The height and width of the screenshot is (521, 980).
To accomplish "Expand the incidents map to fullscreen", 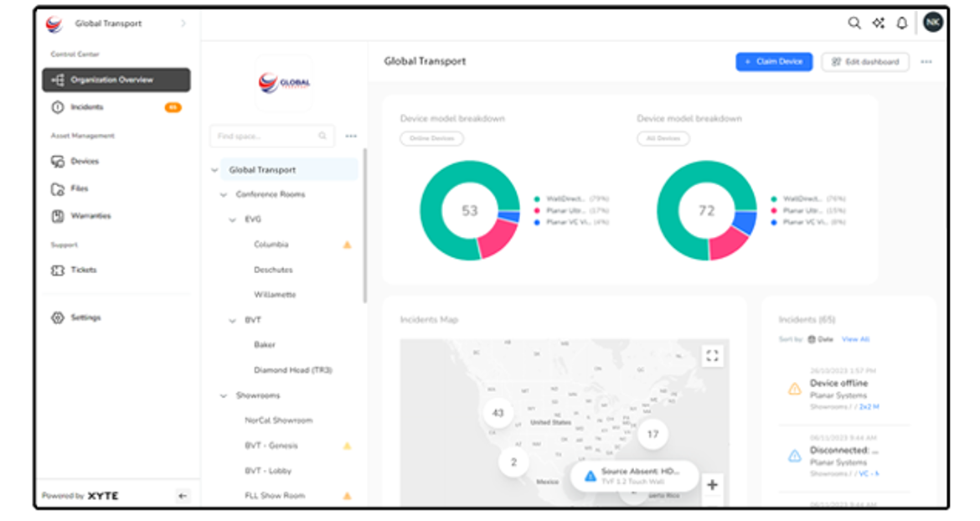I will [x=712, y=356].
